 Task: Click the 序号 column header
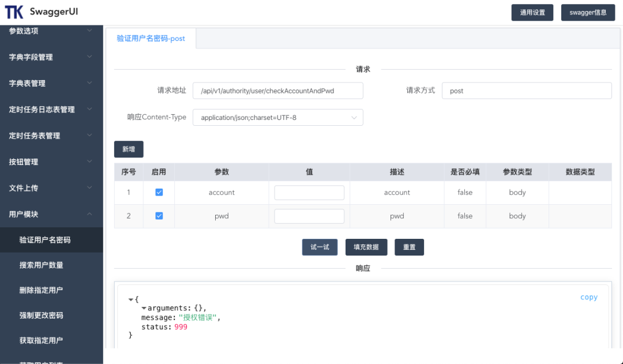tap(129, 172)
